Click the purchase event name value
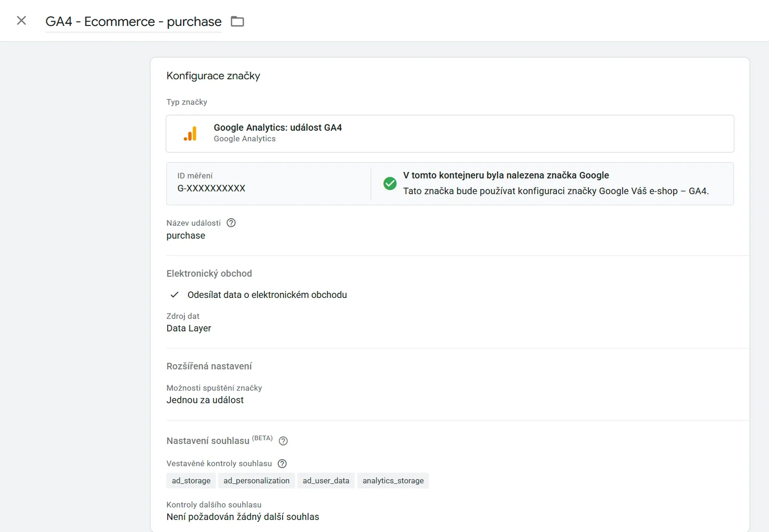Image resolution: width=769 pixels, height=532 pixels. [x=186, y=236]
